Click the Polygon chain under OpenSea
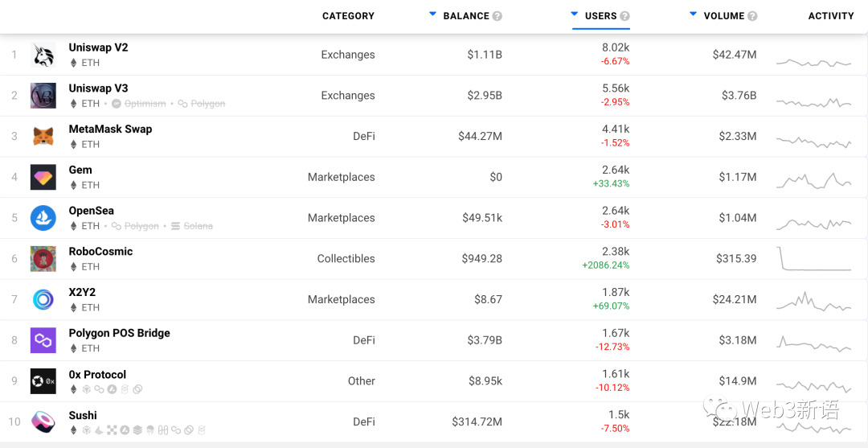 point(135,226)
